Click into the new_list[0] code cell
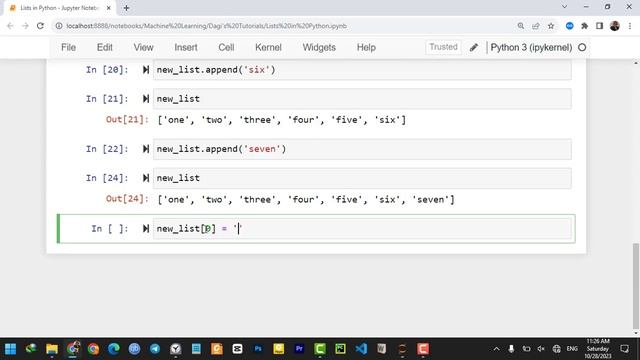 (362, 229)
